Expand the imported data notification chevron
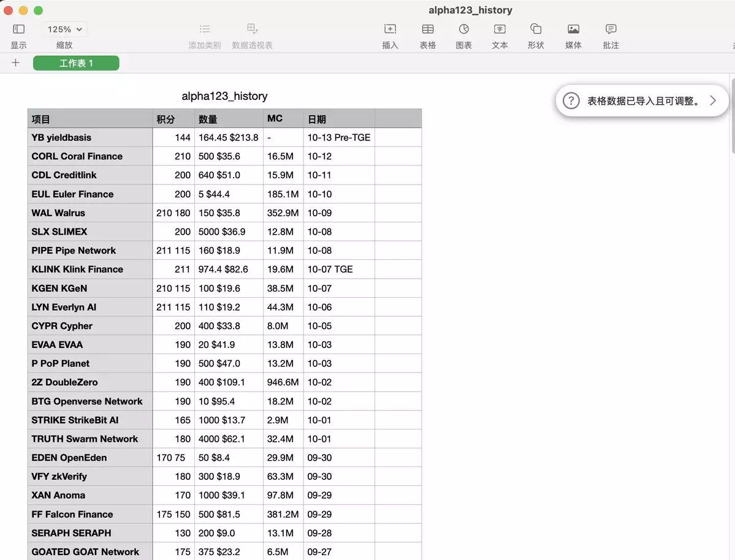The image size is (735, 560). click(x=713, y=100)
